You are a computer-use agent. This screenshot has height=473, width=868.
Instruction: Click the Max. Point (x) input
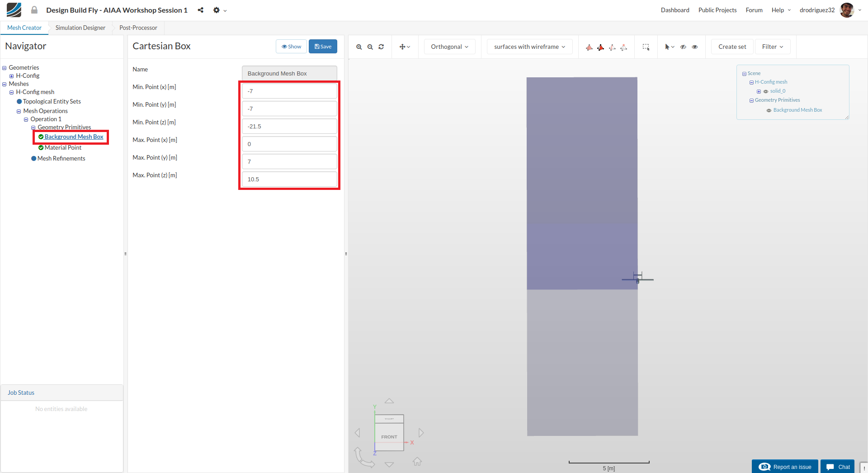click(x=289, y=144)
